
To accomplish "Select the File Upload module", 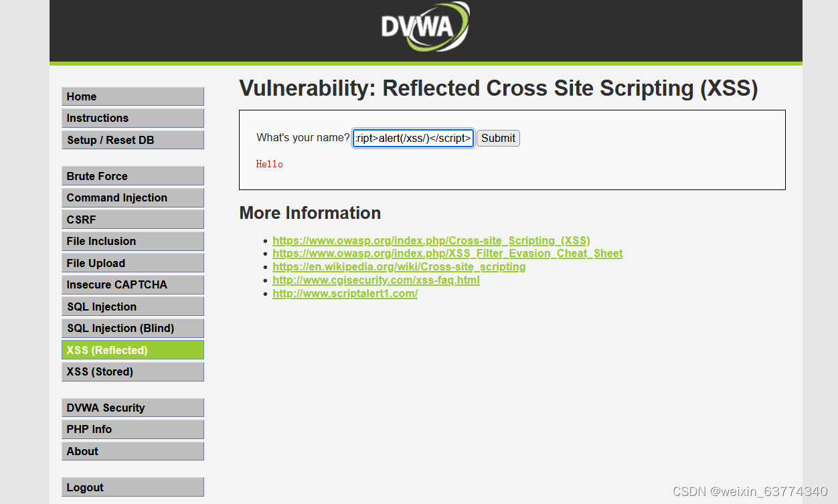I will [133, 262].
